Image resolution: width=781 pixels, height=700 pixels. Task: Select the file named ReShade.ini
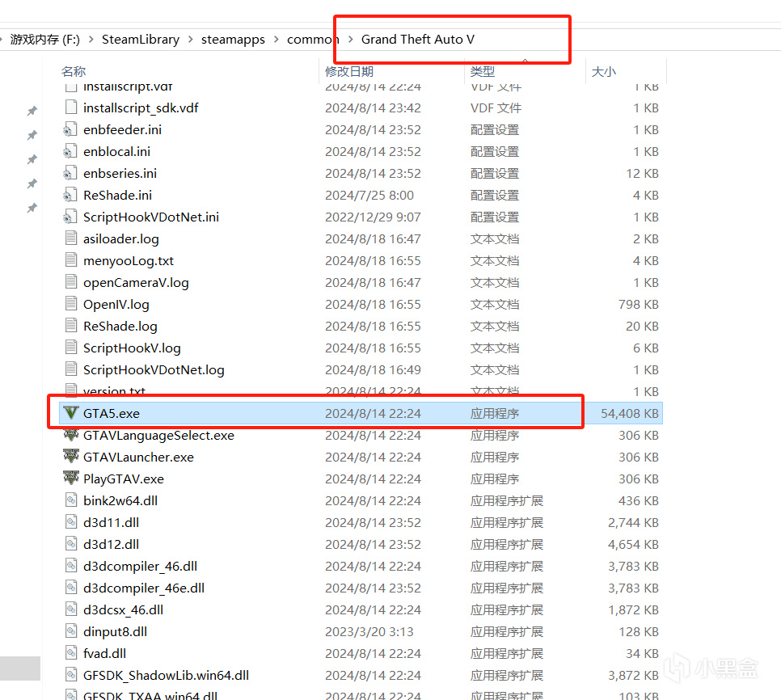(117, 195)
